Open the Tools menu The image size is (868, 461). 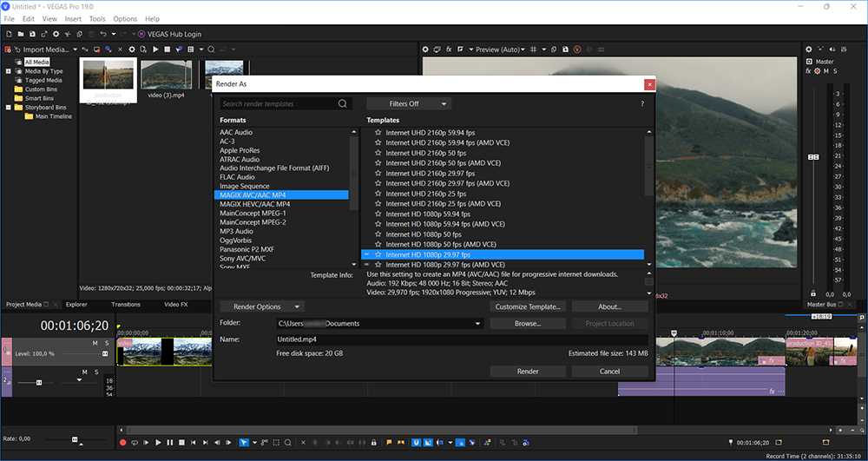coord(97,18)
